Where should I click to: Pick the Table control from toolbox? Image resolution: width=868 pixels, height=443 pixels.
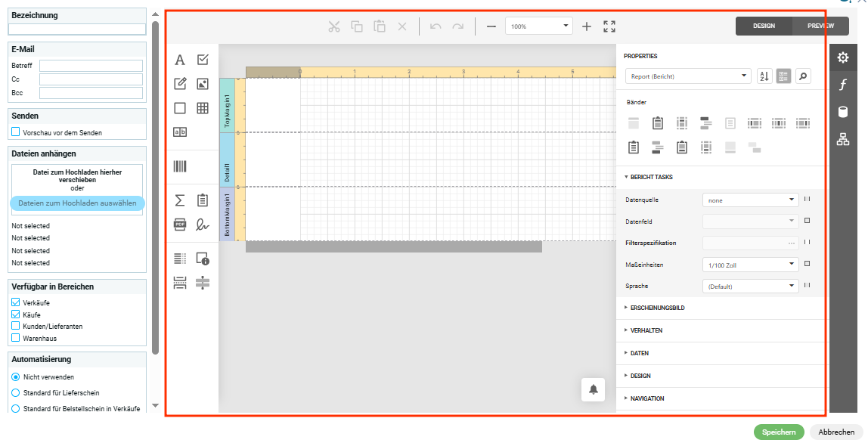(x=203, y=108)
